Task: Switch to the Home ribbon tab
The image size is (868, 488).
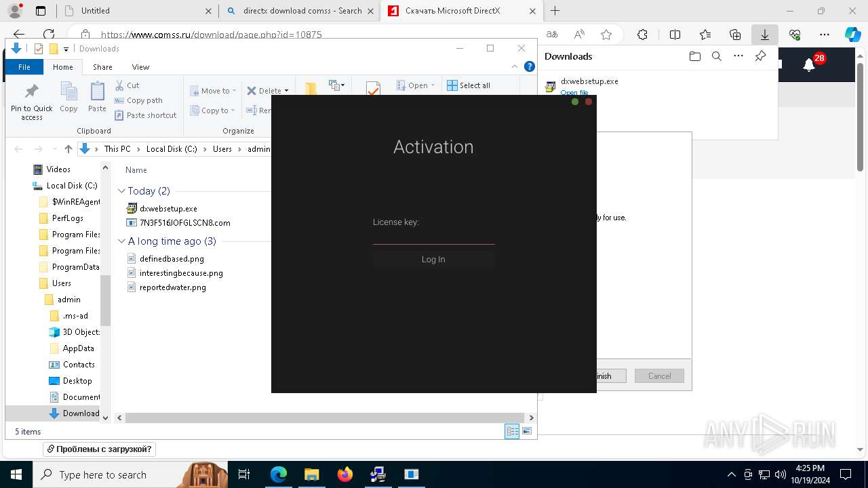Action: tap(63, 67)
